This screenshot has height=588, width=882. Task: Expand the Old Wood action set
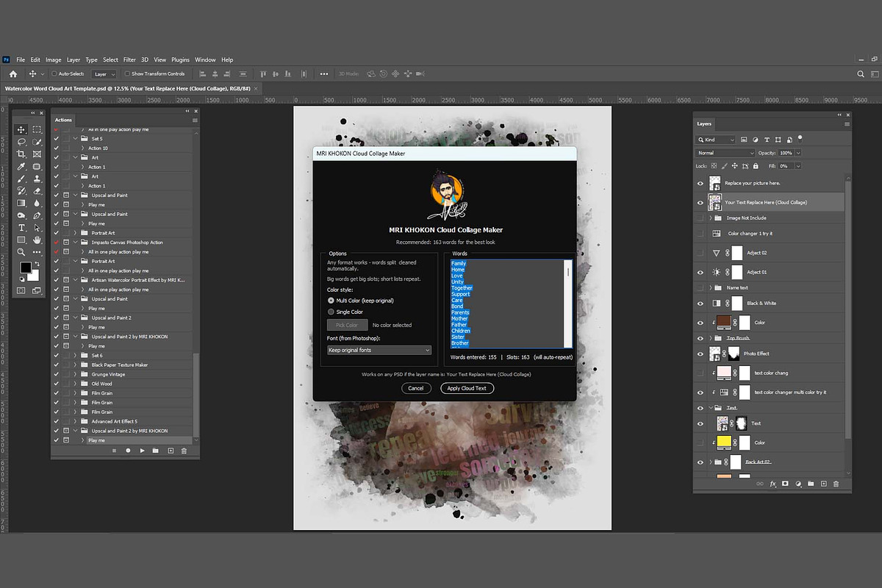75,384
